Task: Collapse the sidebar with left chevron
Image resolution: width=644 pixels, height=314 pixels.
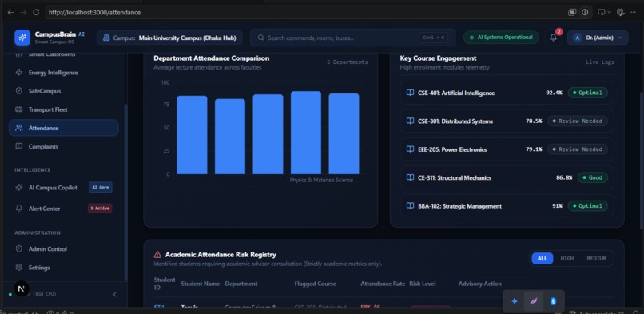Action: tap(114, 294)
